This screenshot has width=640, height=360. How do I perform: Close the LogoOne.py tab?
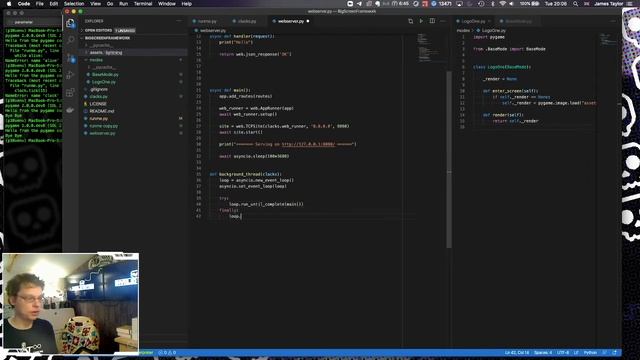[489, 21]
